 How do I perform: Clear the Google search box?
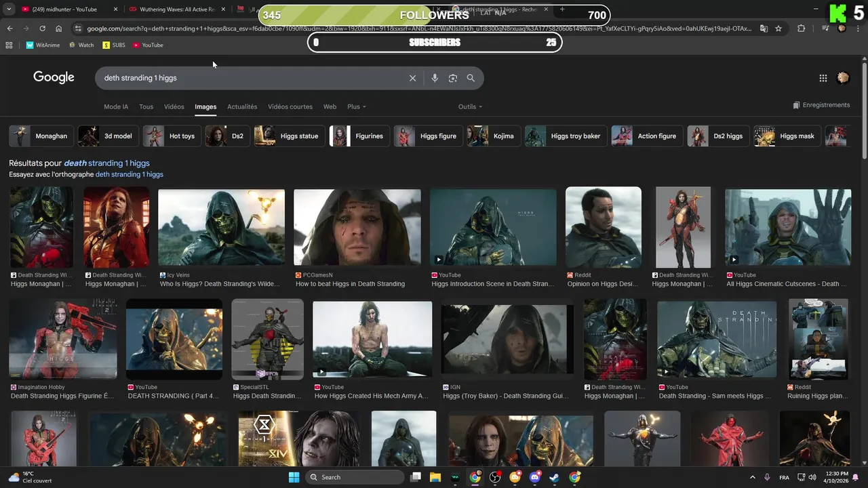tap(412, 78)
